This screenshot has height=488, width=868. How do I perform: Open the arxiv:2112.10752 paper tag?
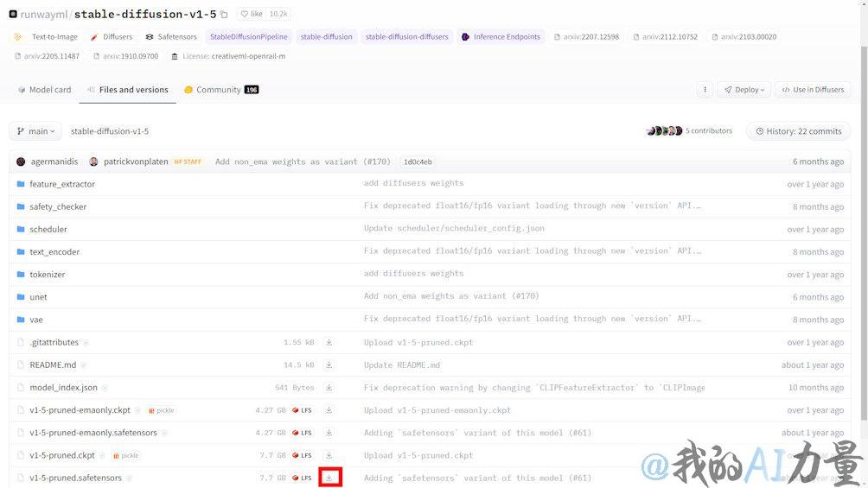click(x=666, y=36)
